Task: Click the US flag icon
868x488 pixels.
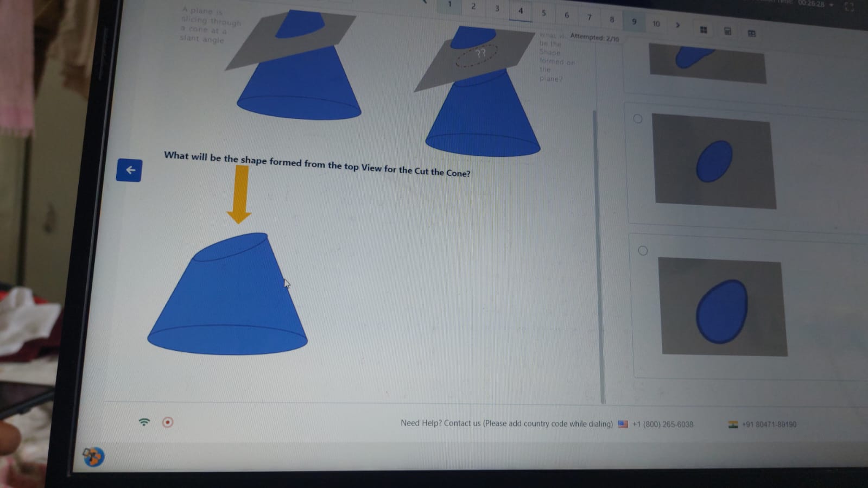Action: [x=623, y=424]
